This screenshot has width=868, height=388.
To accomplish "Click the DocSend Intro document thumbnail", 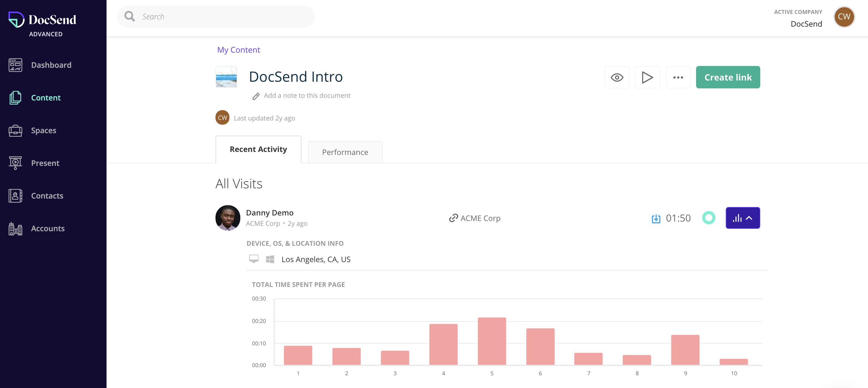I will [x=226, y=77].
